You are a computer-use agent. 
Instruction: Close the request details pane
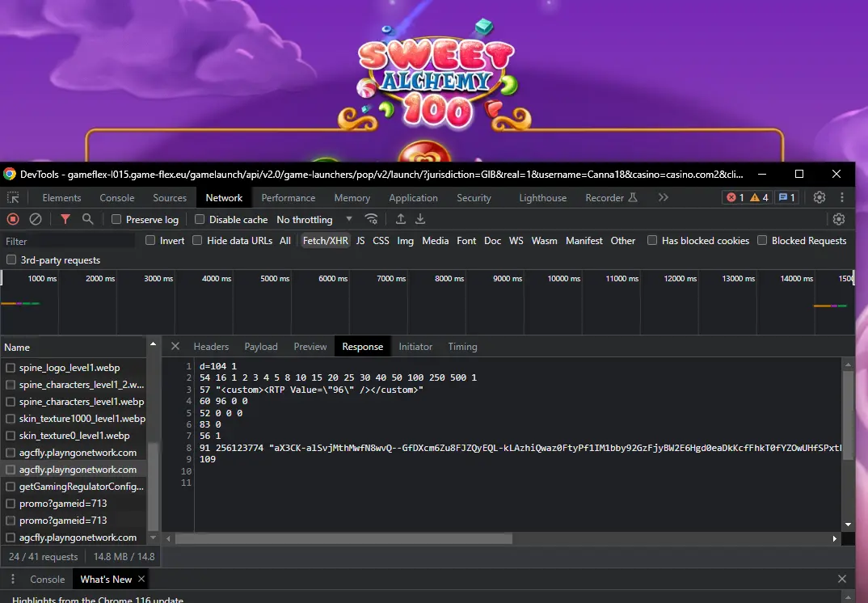click(x=175, y=346)
